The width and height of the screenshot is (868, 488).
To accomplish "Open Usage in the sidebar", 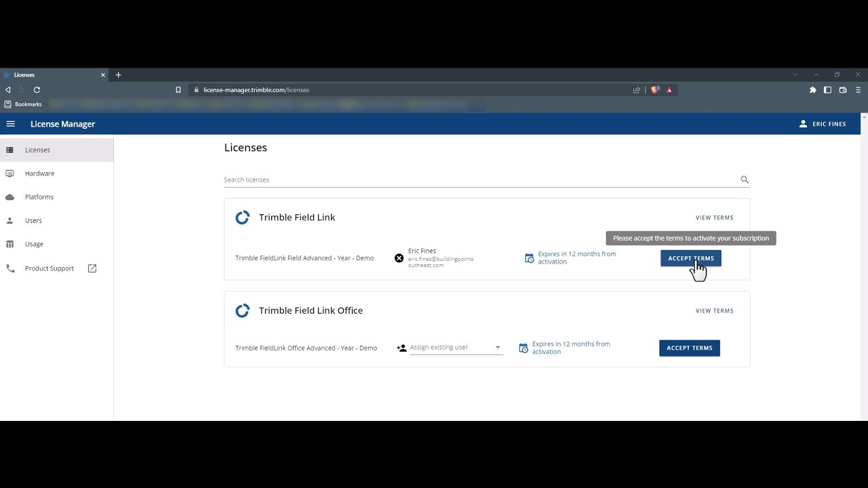I will (x=57, y=244).
